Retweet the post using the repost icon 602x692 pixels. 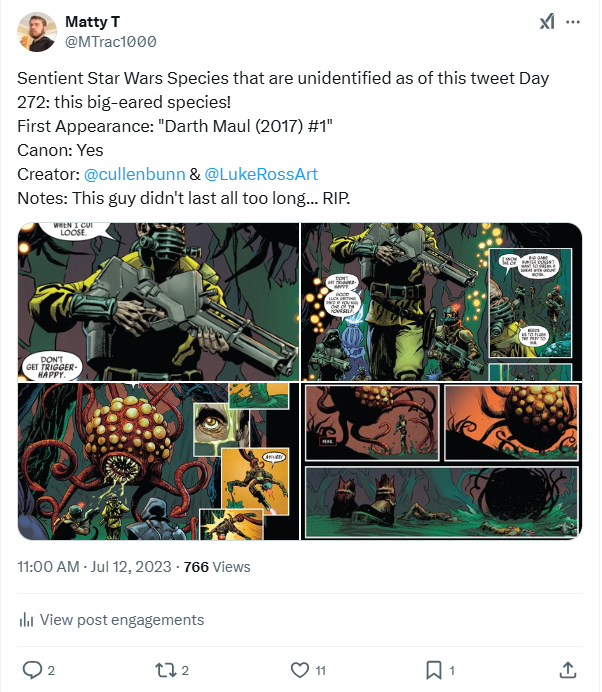(166, 669)
